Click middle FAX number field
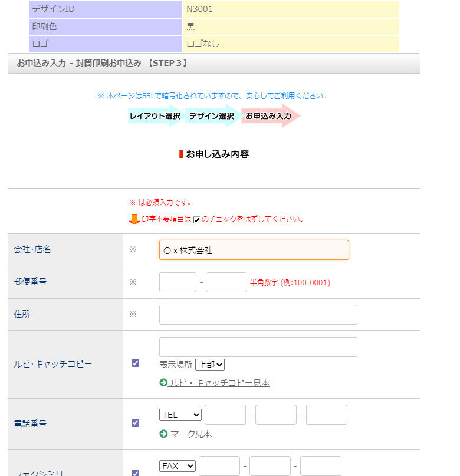Image resolution: width=460 pixels, height=476 pixels. (x=270, y=466)
